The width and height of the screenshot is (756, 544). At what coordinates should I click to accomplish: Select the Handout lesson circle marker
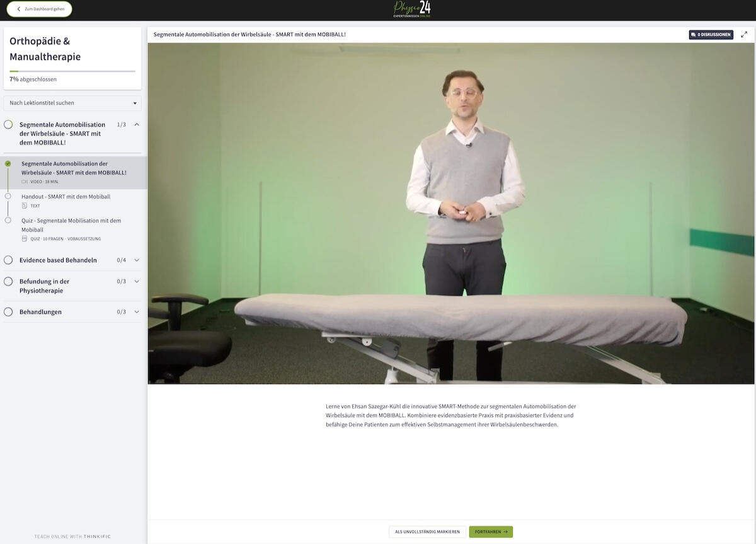pyautogui.click(x=8, y=196)
